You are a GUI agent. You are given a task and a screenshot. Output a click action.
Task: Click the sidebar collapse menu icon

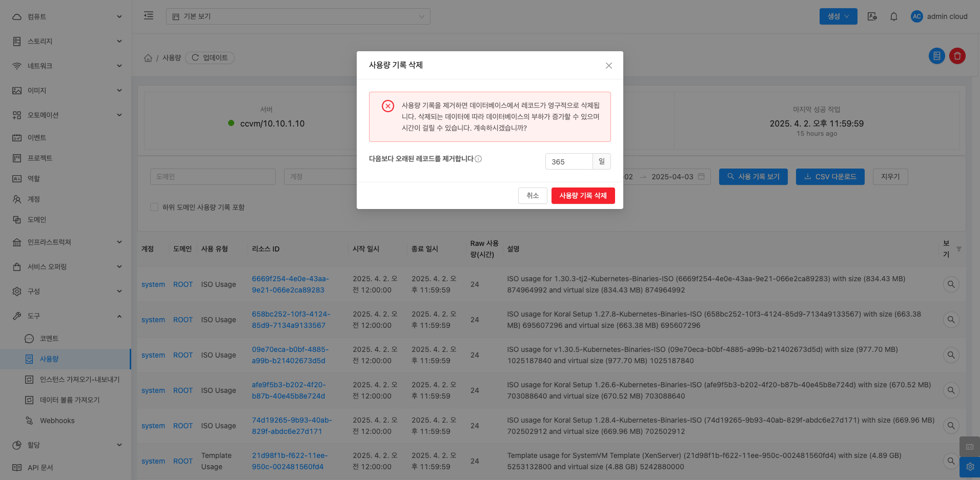(149, 15)
